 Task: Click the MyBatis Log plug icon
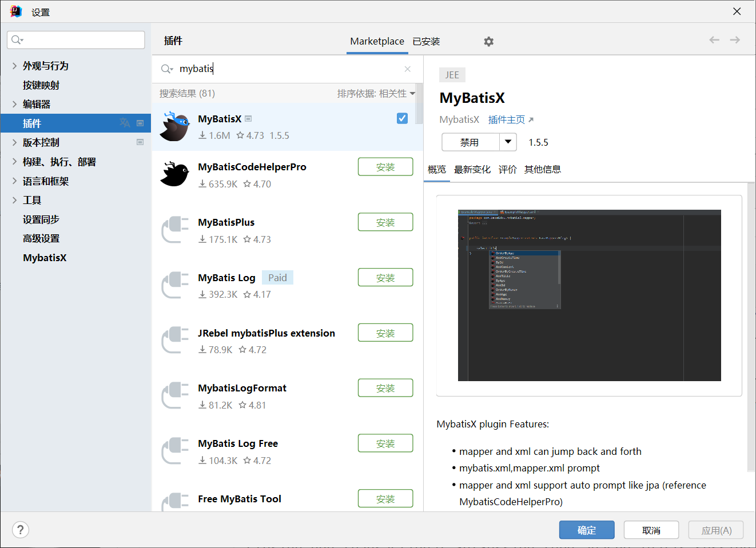175,285
